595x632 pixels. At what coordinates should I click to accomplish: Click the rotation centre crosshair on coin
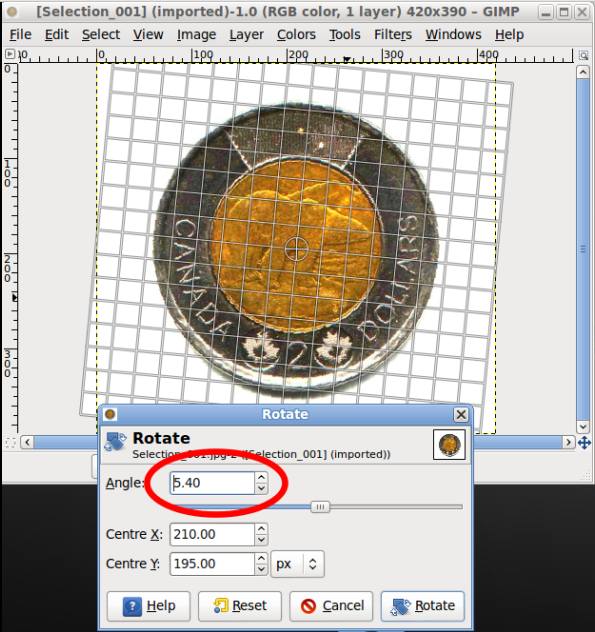tap(296, 249)
